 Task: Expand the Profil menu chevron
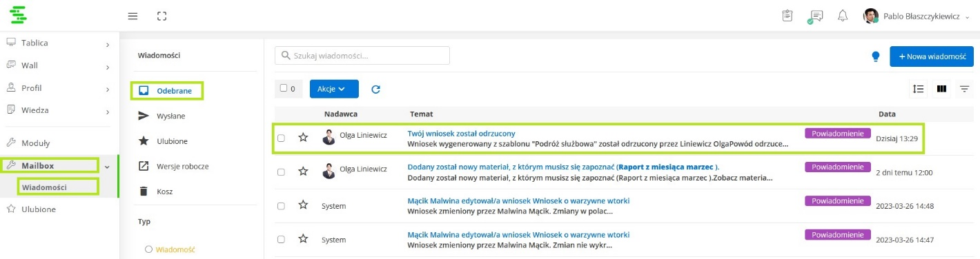108,90
